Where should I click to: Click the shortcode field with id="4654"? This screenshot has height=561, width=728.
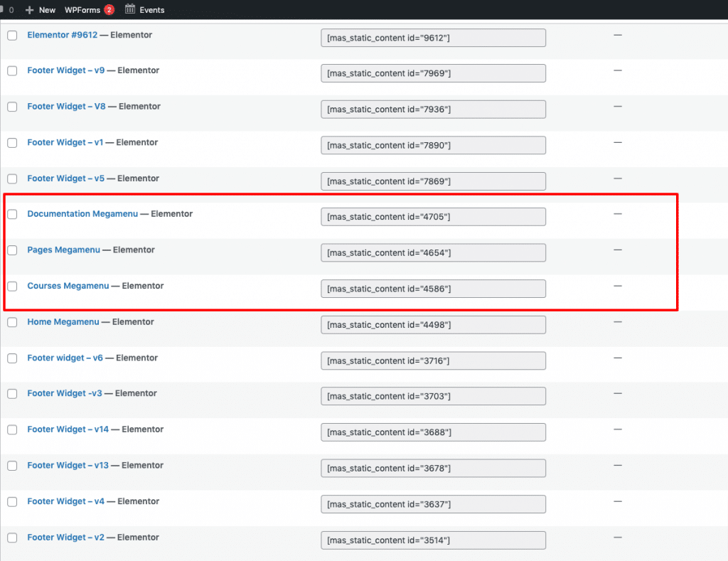(433, 253)
